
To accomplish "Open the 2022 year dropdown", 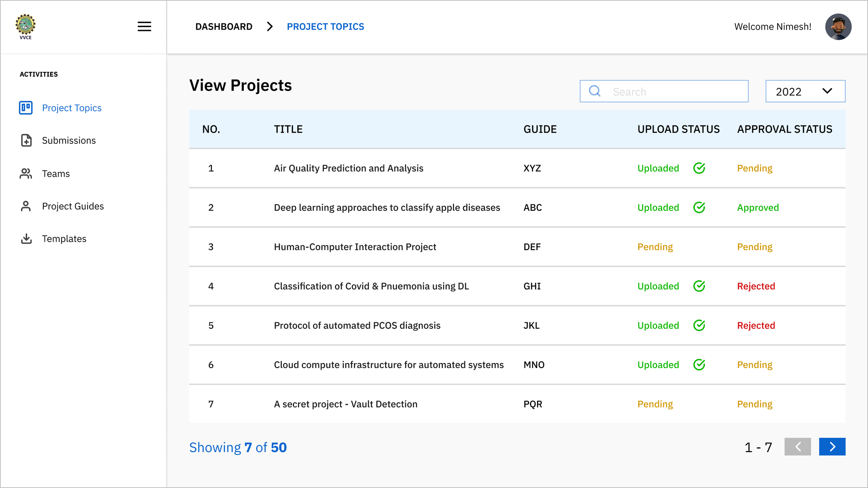I will [805, 91].
